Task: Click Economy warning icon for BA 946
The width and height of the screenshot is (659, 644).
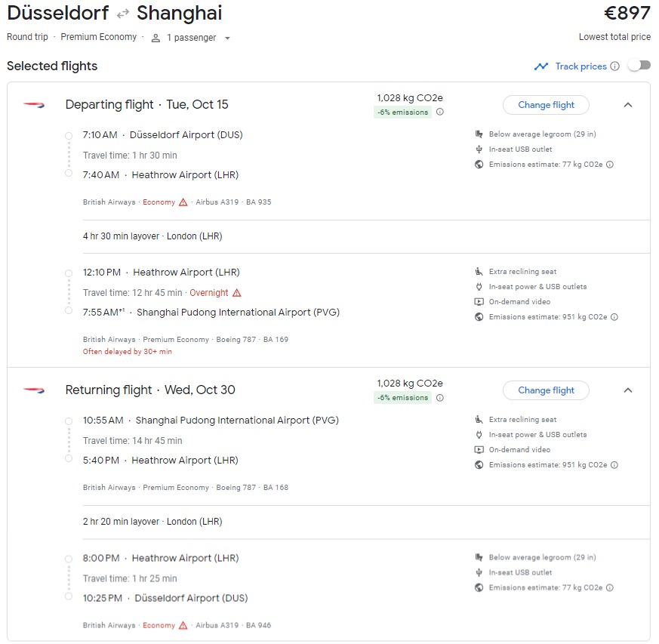Action: pos(183,625)
